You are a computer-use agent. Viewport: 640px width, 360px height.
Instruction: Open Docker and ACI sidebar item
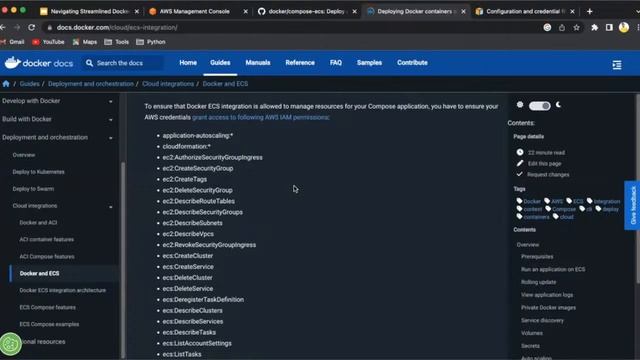pos(38,222)
